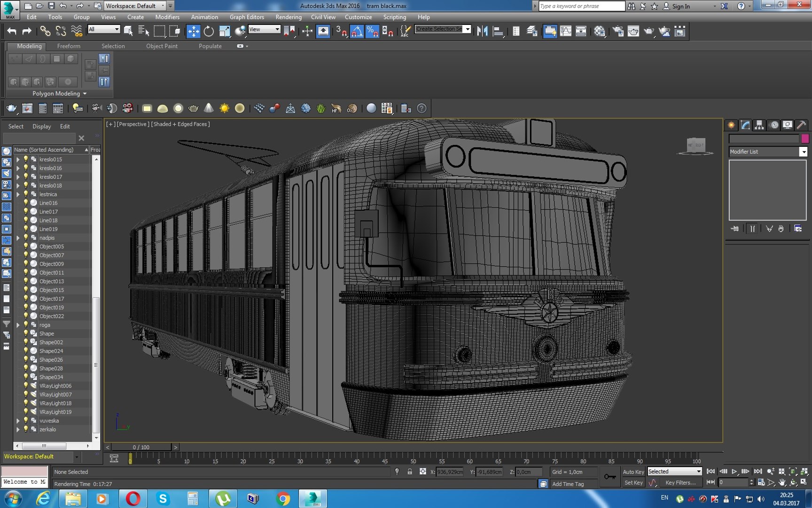Screen dimensions: 812x508
Task: Click the sun light icon in lower toolbar
Action: [x=224, y=108]
